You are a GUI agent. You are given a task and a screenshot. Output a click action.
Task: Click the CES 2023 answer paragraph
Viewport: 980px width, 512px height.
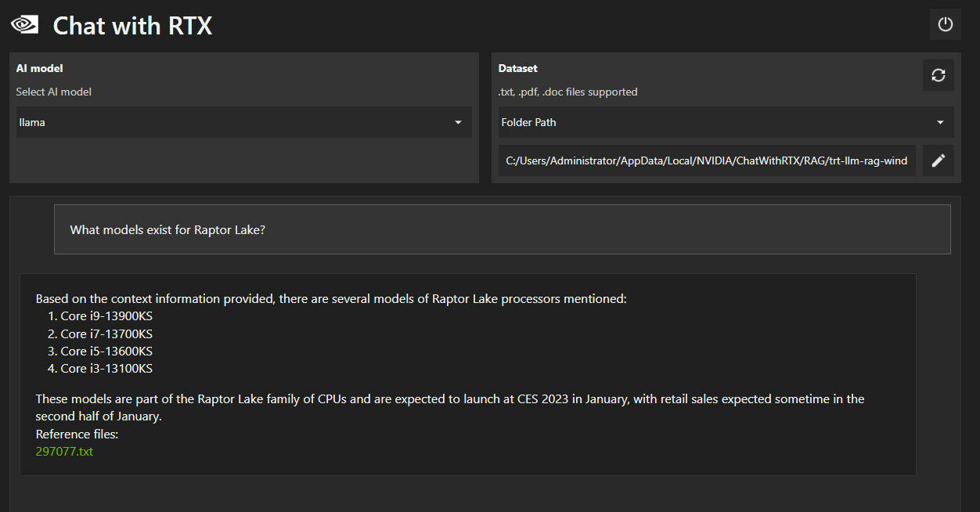point(450,407)
